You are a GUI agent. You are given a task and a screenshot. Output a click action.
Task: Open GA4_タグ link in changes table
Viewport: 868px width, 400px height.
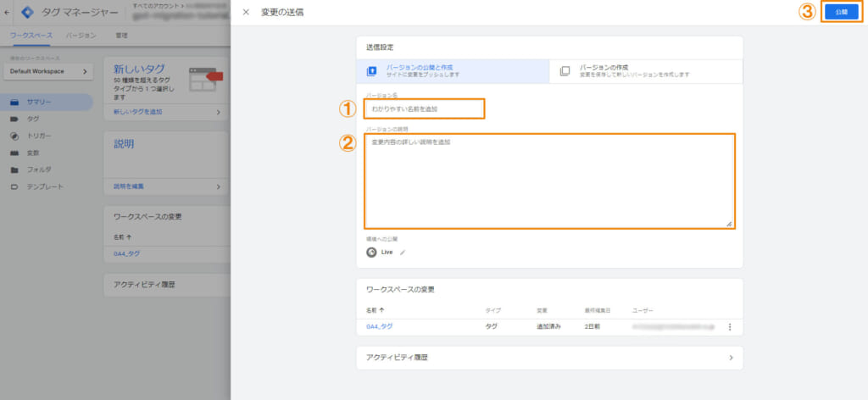pyautogui.click(x=379, y=327)
